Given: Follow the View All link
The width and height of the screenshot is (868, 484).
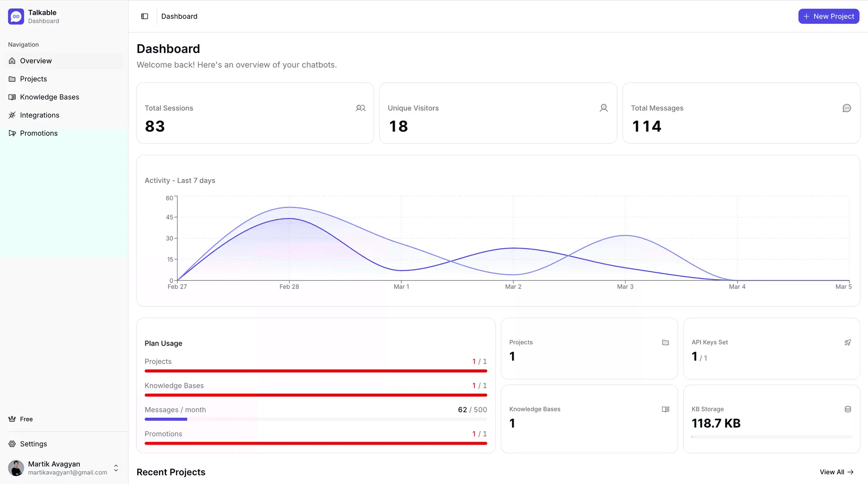Looking at the screenshot, I should [x=837, y=472].
